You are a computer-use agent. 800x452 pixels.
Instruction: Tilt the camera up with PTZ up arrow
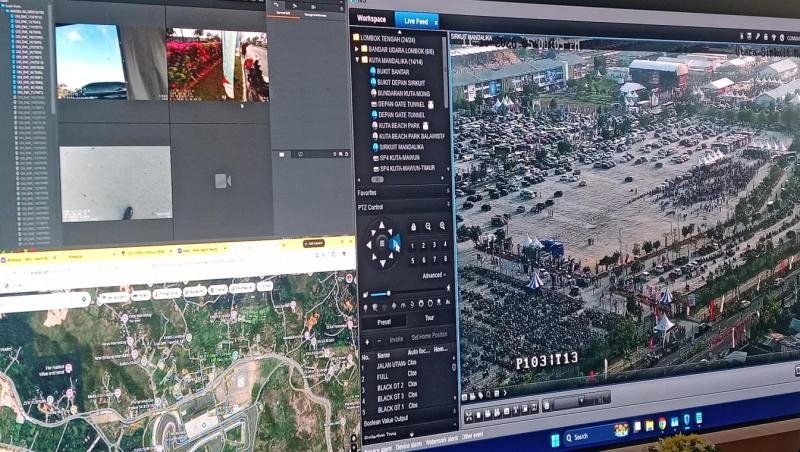pyautogui.click(x=381, y=225)
